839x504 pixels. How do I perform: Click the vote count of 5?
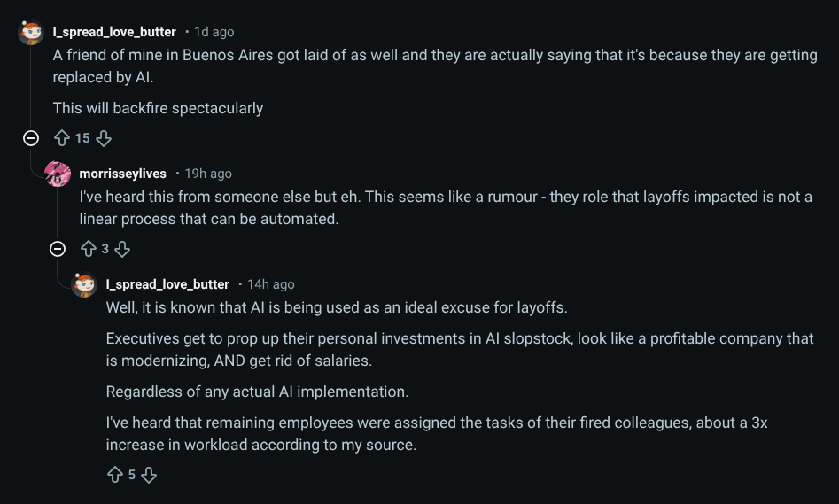pyautogui.click(x=132, y=475)
